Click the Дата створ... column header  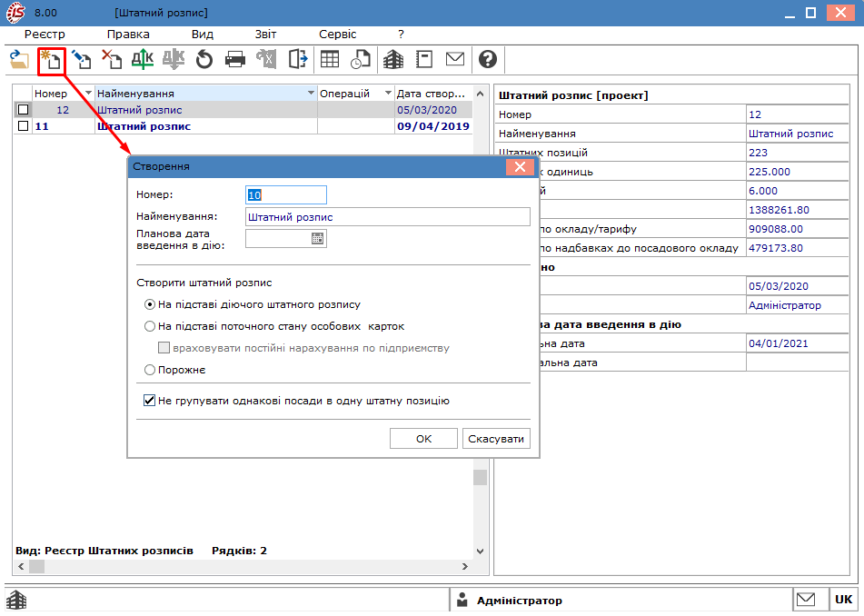(x=433, y=93)
